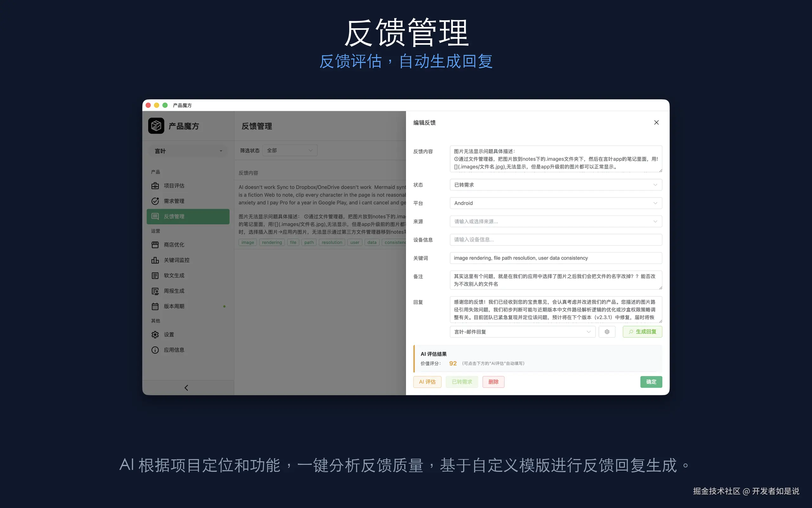Click the 'file' keyword tag
This screenshot has width=812, height=508.
pos(293,243)
